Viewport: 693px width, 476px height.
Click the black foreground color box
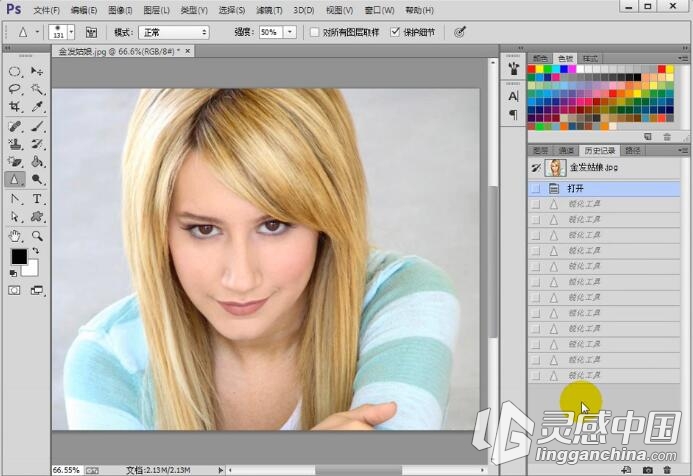tap(19, 256)
